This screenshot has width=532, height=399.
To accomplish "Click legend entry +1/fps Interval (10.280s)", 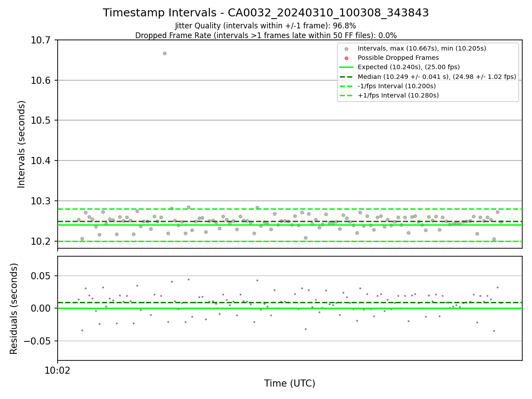I will (398, 95).
